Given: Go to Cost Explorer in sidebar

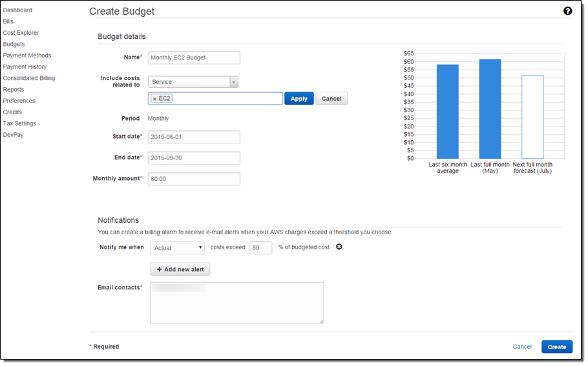Looking at the screenshot, I should pos(21,33).
